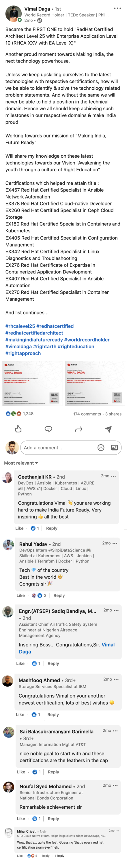Click the share arrow icon
The width and height of the screenshot is (127, 868).
[x=79, y=429]
